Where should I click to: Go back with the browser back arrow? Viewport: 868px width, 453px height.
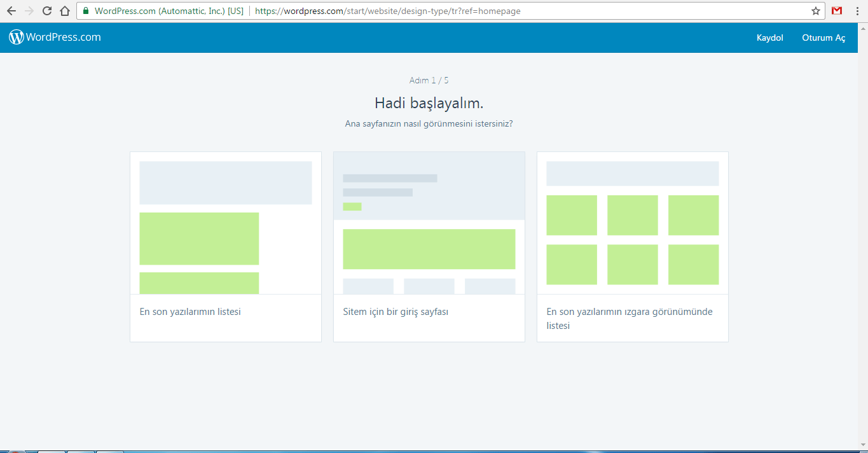(x=11, y=11)
